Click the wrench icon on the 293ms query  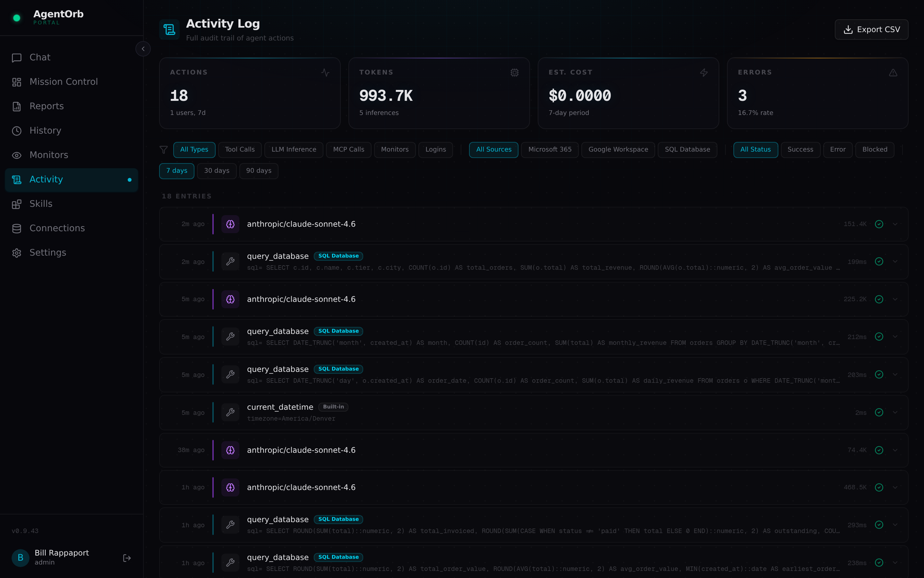230,525
